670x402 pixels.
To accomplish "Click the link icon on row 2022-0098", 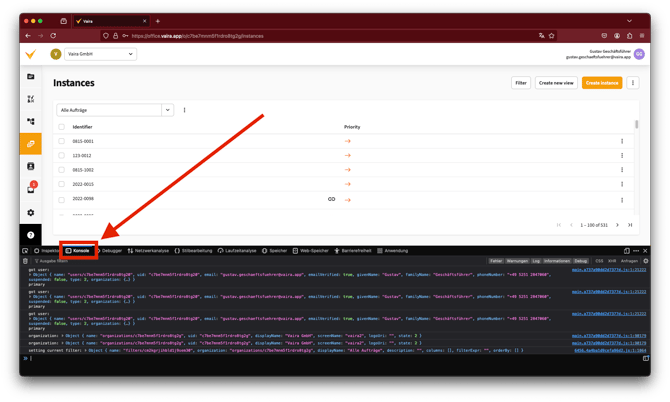I will pos(332,199).
